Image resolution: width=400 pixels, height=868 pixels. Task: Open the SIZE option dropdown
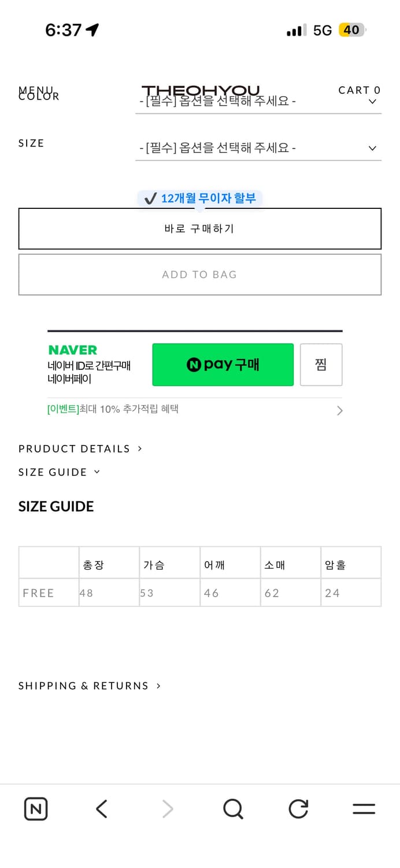point(258,148)
